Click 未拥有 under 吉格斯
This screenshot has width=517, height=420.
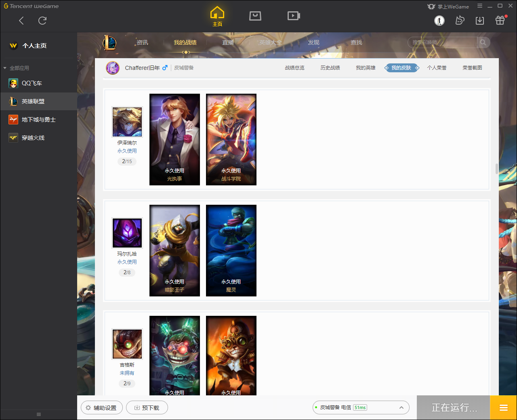[127, 373]
